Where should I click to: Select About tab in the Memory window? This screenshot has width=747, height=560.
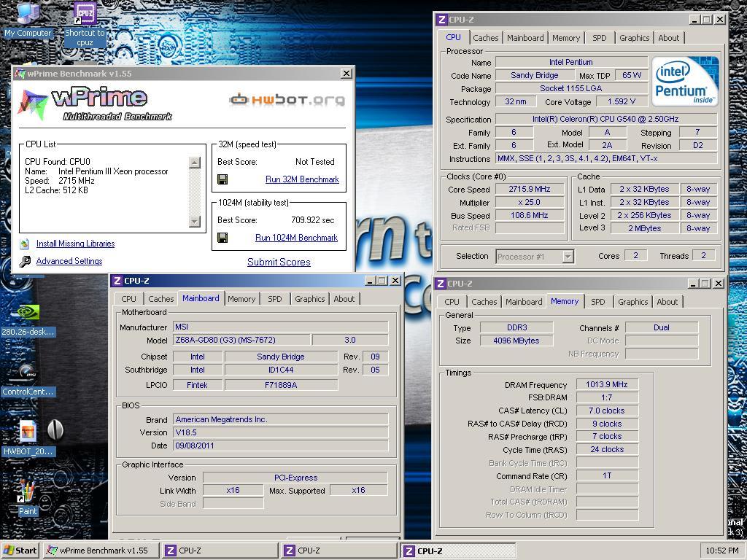[667, 302]
